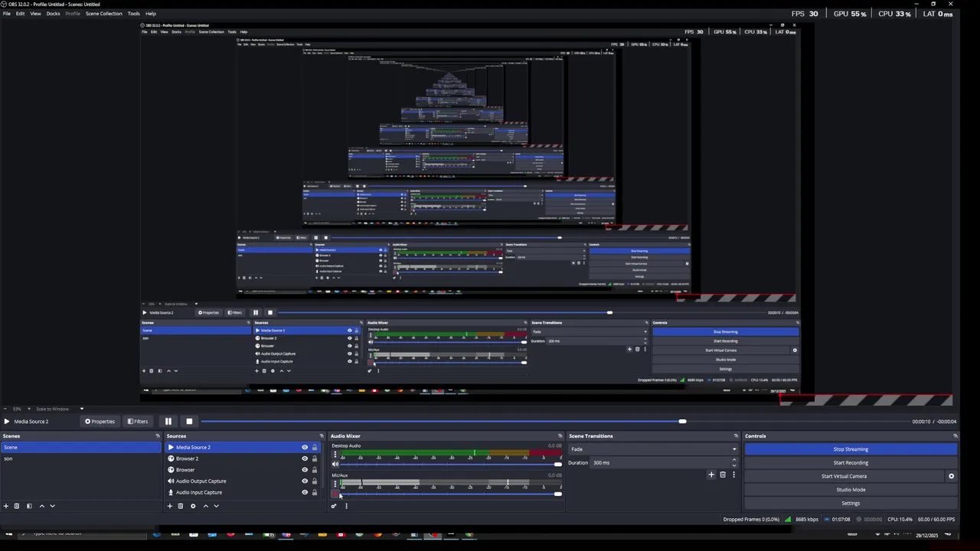
Task: Click Stop Streaming button
Action: (x=851, y=449)
